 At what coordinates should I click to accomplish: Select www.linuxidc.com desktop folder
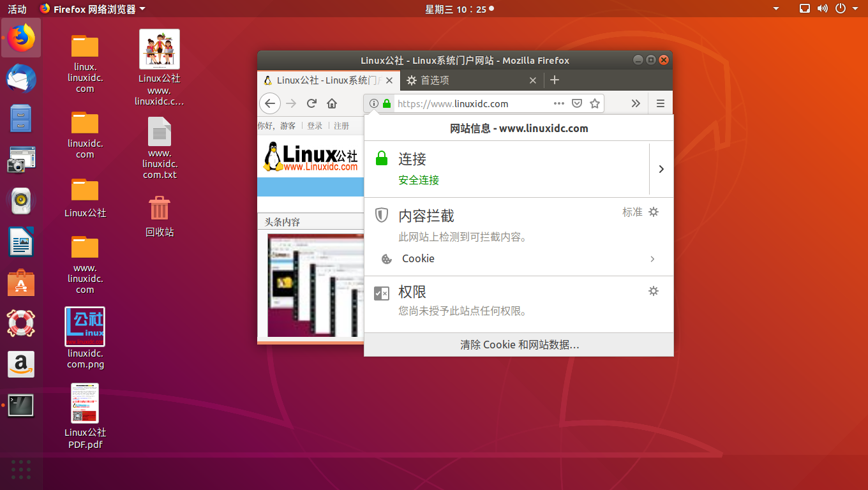pyautogui.click(x=85, y=265)
